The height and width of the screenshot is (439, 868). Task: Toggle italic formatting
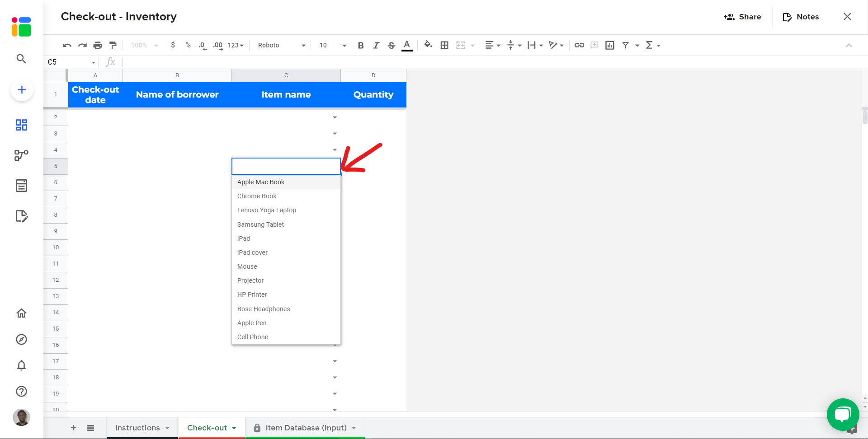coord(376,45)
